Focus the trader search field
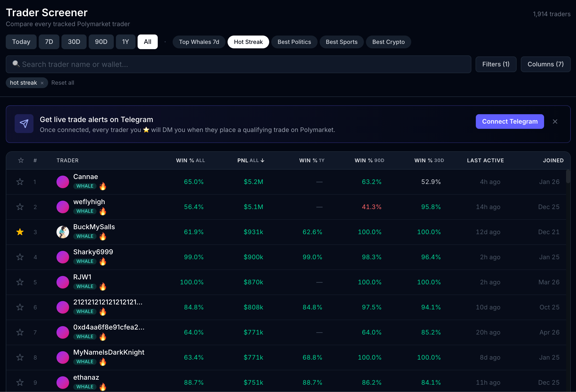576x392 pixels. pyautogui.click(x=238, y=64)
